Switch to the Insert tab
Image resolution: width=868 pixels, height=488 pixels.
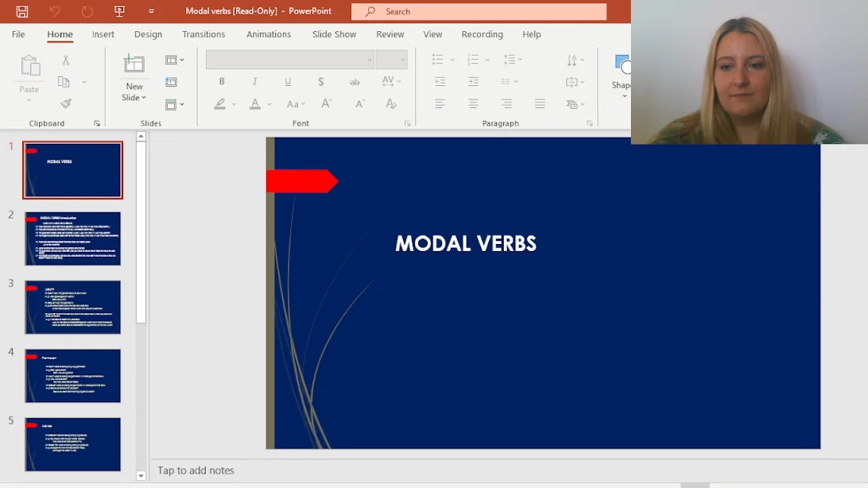click(103, 34)
